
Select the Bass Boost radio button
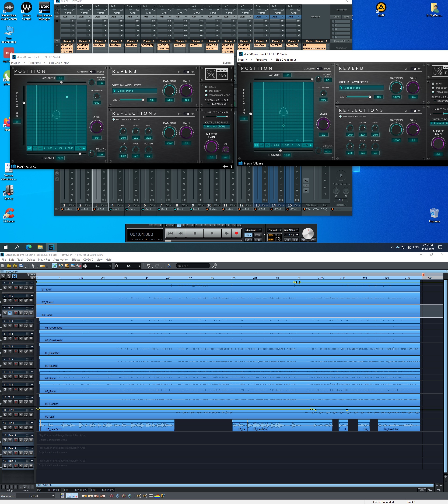206,91
